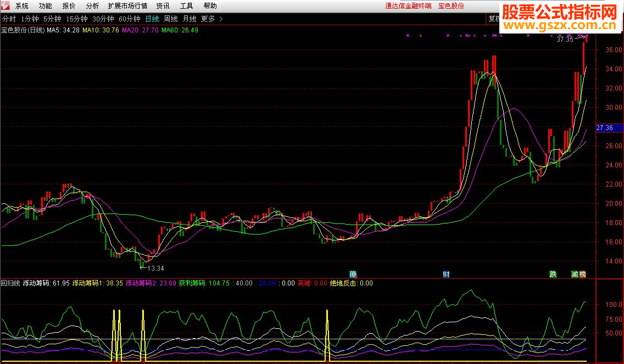Click the MA5: 34.28 indicator label
Image resolution: width=624 pixels, height=364 pixels.
tap(63, 30)
